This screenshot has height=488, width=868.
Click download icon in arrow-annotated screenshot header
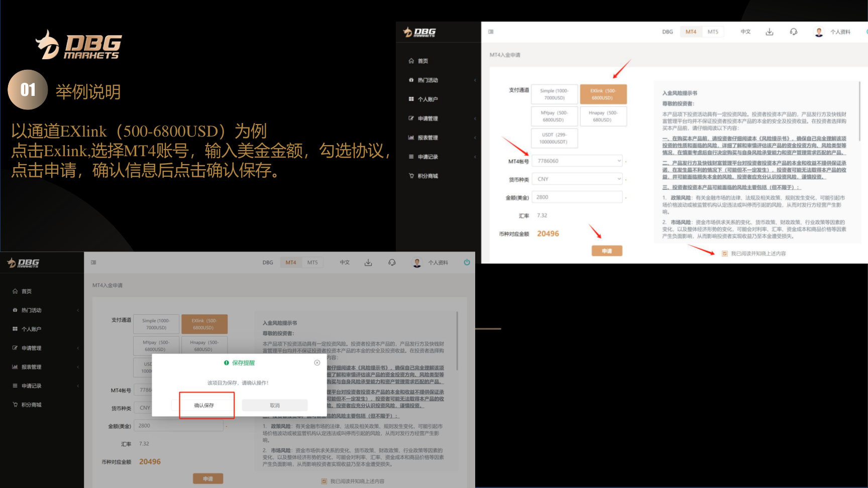(x=769, y=32)
